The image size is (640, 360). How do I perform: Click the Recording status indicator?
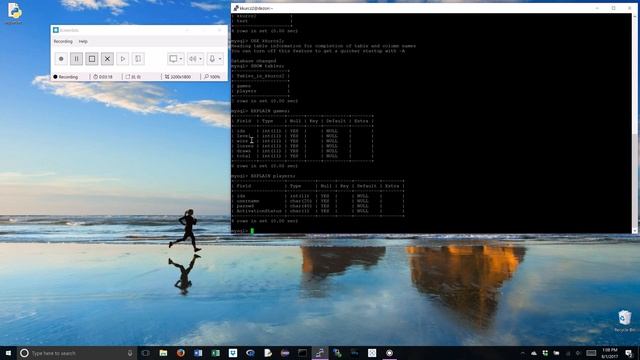pyautogui.click(x=65, y=77)
